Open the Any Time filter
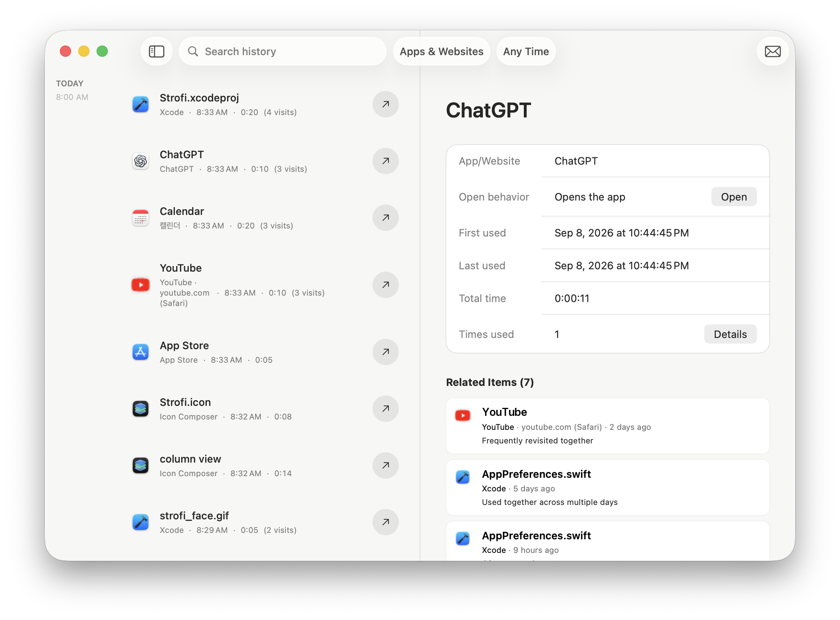 (526, 51)
